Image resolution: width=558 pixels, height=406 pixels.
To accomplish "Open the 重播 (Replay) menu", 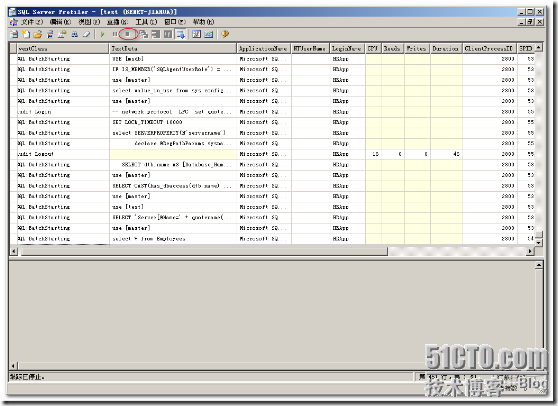I will pos(117,22).
